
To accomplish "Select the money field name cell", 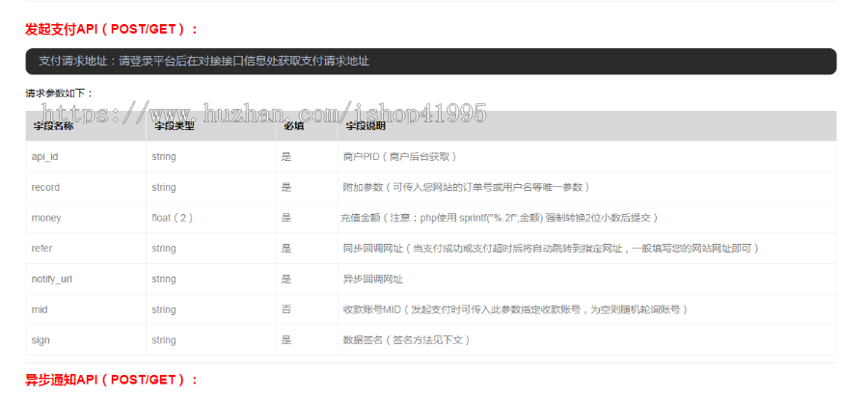I will point(46,218).
